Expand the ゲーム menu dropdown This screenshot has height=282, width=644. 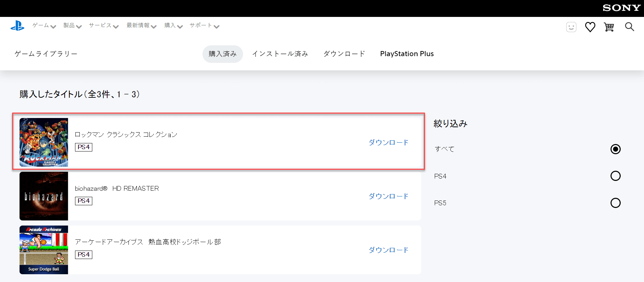coord(44,26)
